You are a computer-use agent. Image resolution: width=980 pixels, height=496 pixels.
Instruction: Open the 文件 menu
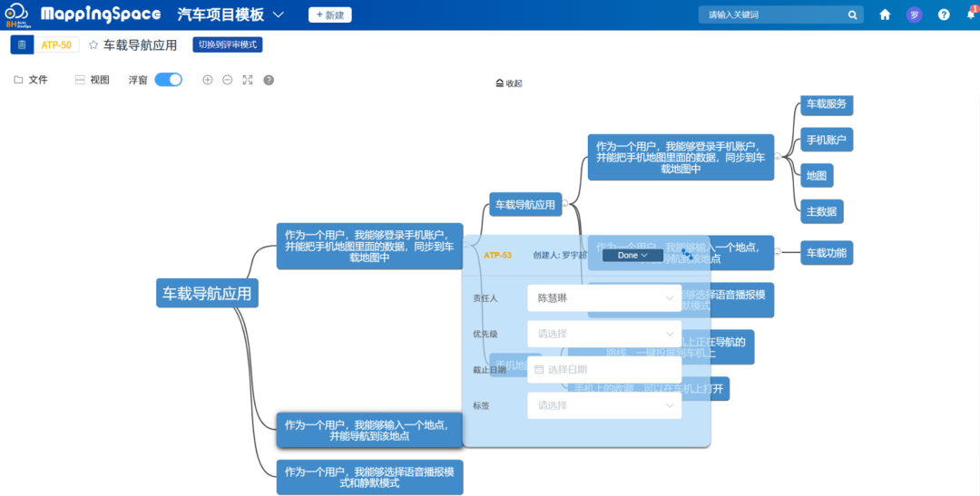click(31, 80)
